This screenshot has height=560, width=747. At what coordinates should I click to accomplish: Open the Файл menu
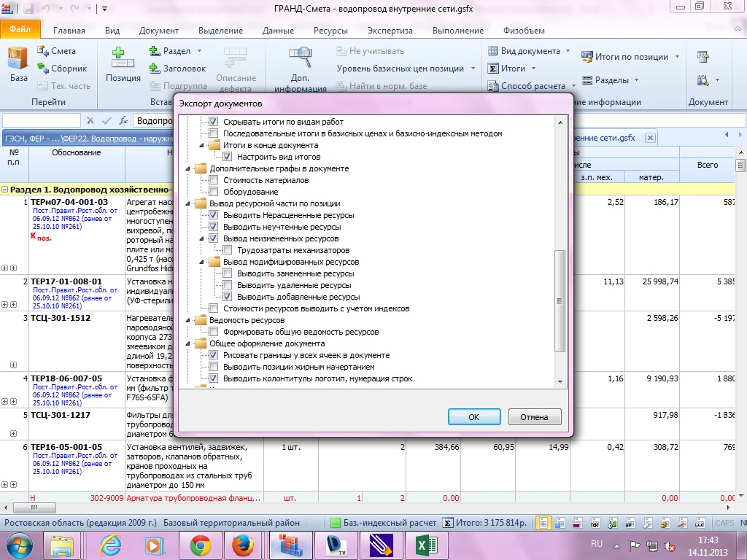click(20, 31)
